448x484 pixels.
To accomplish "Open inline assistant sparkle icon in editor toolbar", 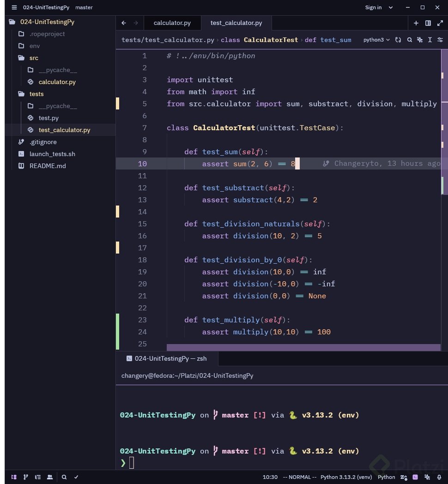I will click(419, 40).
